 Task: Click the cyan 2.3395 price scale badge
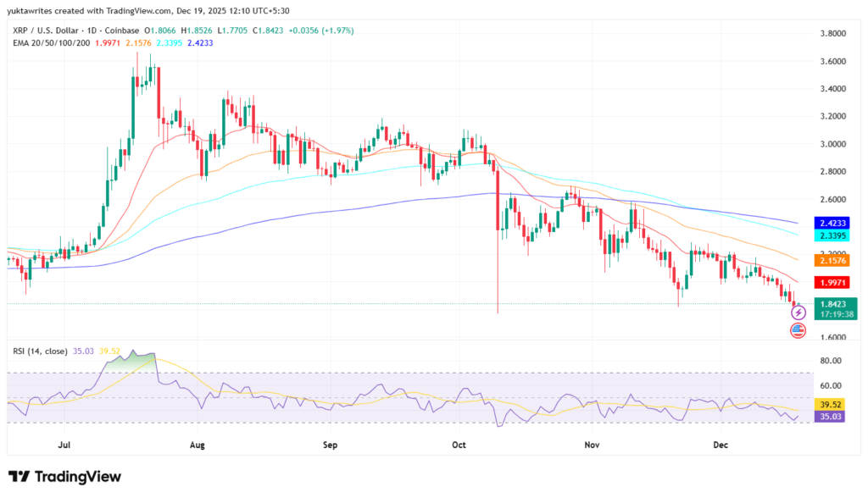(833, 235)
